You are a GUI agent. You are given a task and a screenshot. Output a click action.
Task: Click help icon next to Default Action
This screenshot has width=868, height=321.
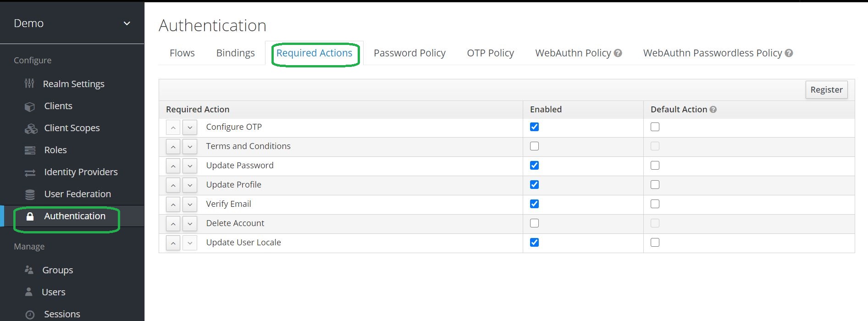coord(713,110)
